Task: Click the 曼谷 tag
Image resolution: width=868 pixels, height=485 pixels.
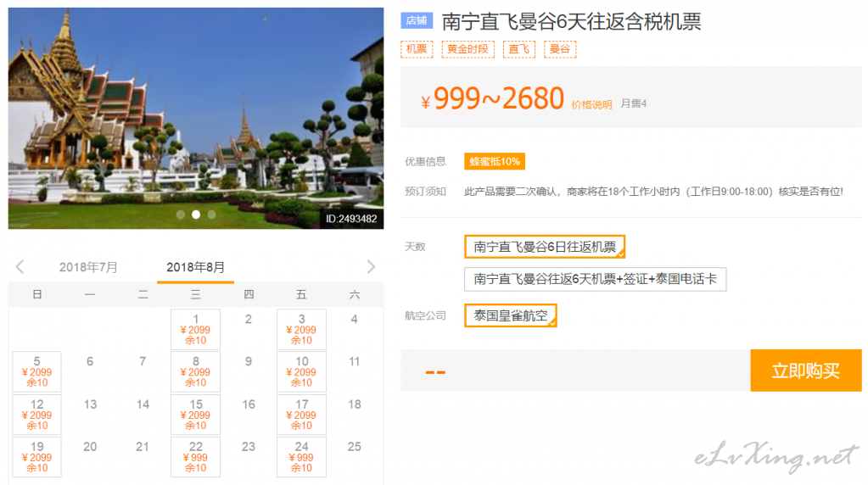Action: tap(560, 49)
